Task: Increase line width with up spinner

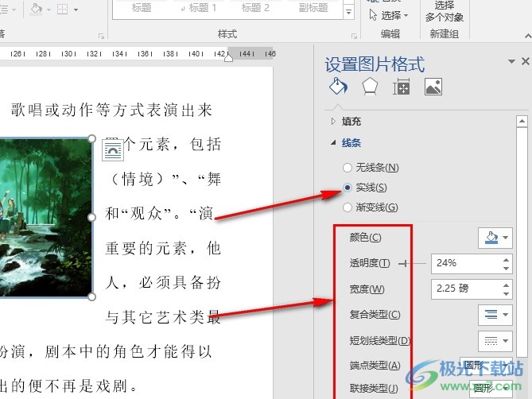Action: tap(507, 285)
